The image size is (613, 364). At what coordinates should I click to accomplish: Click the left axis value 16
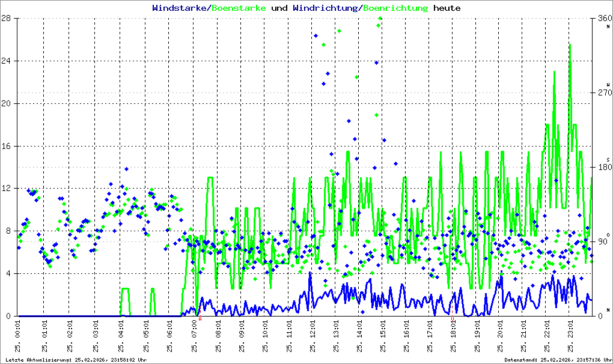5,146
